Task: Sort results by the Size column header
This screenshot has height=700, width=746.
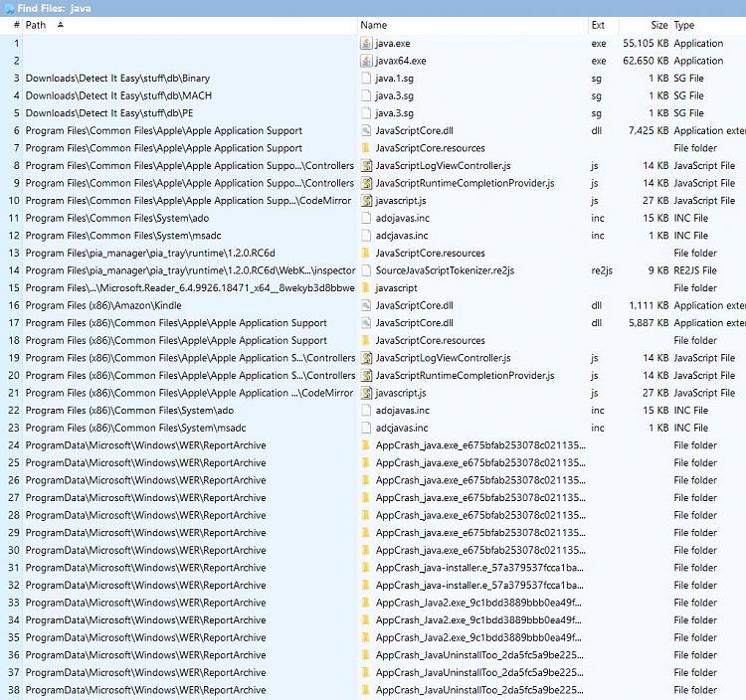Action: point(658,25)
